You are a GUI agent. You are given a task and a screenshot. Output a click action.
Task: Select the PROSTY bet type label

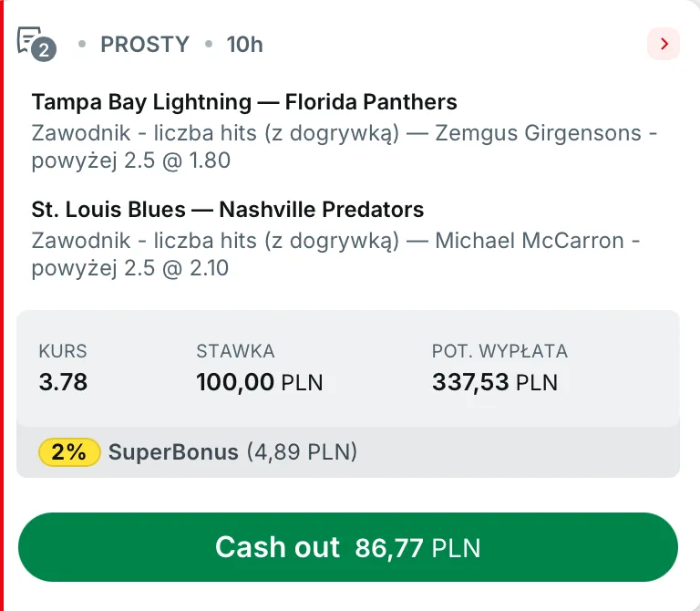click(x=145, y=44)
